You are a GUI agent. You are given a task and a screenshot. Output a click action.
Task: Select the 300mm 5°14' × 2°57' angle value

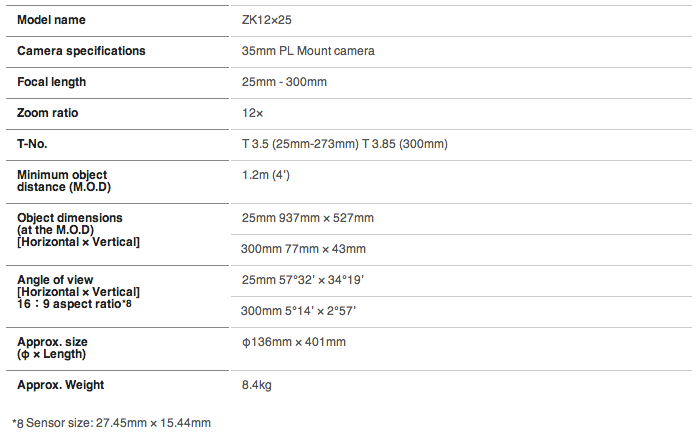tap(299, 311)
